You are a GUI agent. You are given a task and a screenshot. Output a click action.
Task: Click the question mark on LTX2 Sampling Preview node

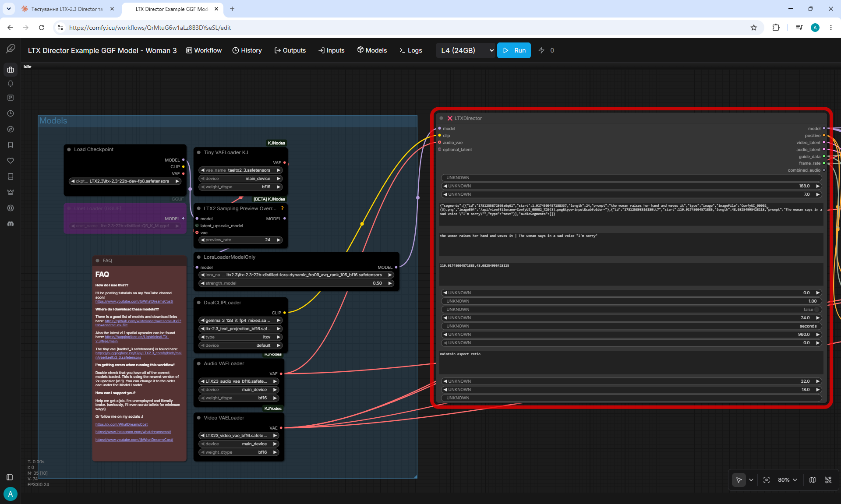(283, 208)
